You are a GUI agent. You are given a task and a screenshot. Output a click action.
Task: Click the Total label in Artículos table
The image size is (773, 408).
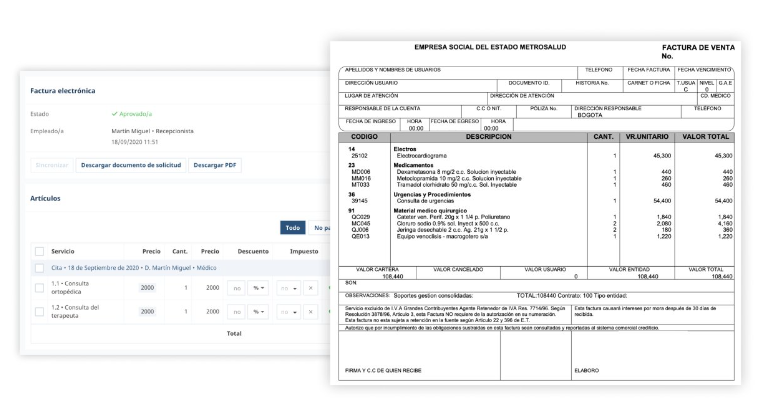click(234, 334)
